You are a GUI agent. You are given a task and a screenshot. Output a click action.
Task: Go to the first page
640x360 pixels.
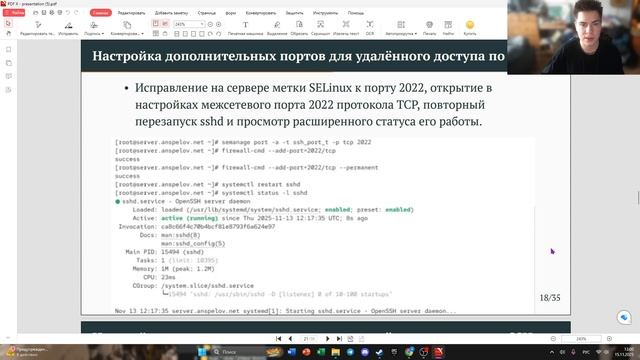[x=278, y=339]
